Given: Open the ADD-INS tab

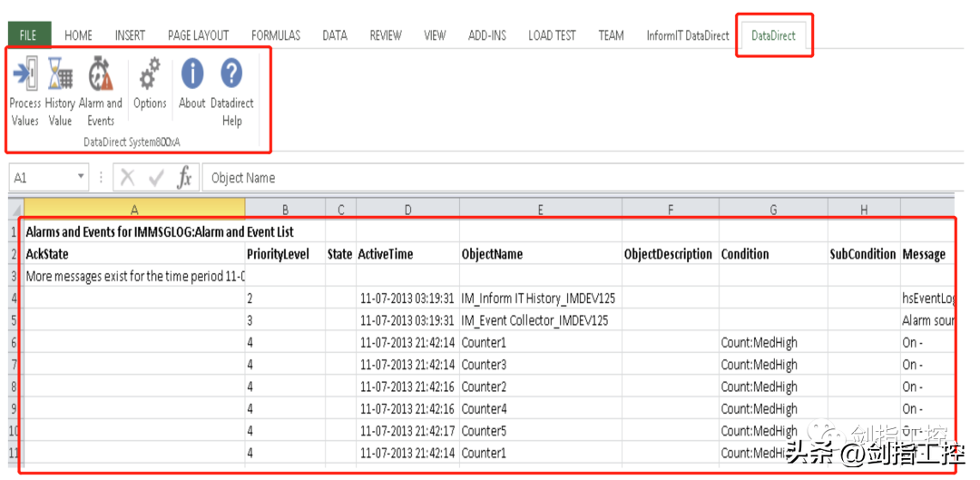Looking at the screenshot, I should tap(487, 35).
